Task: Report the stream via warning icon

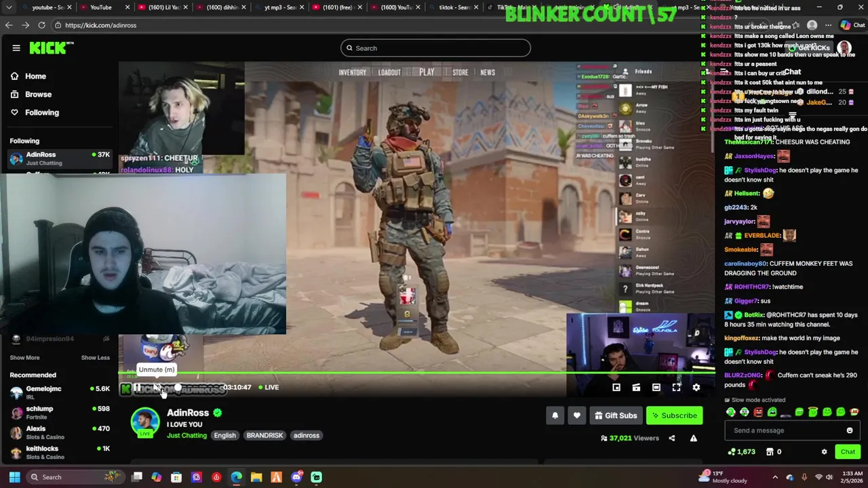Action: pos(693,439)
